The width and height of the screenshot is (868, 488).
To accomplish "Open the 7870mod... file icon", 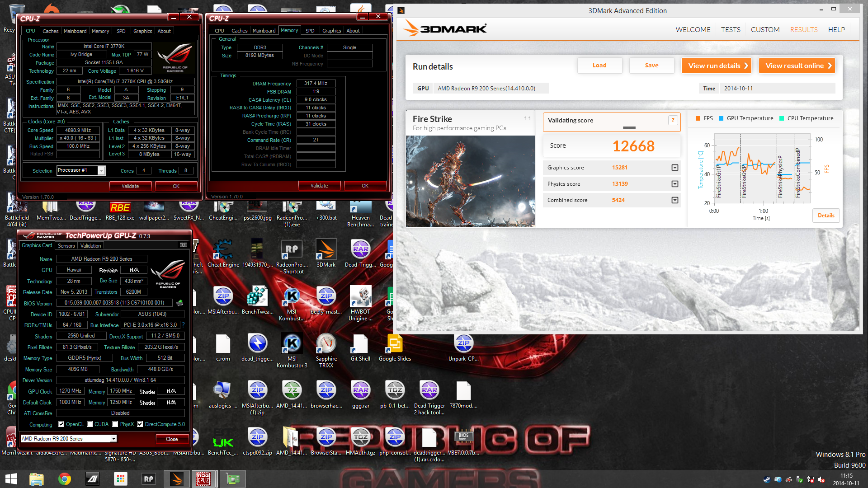I will [463, 390].
